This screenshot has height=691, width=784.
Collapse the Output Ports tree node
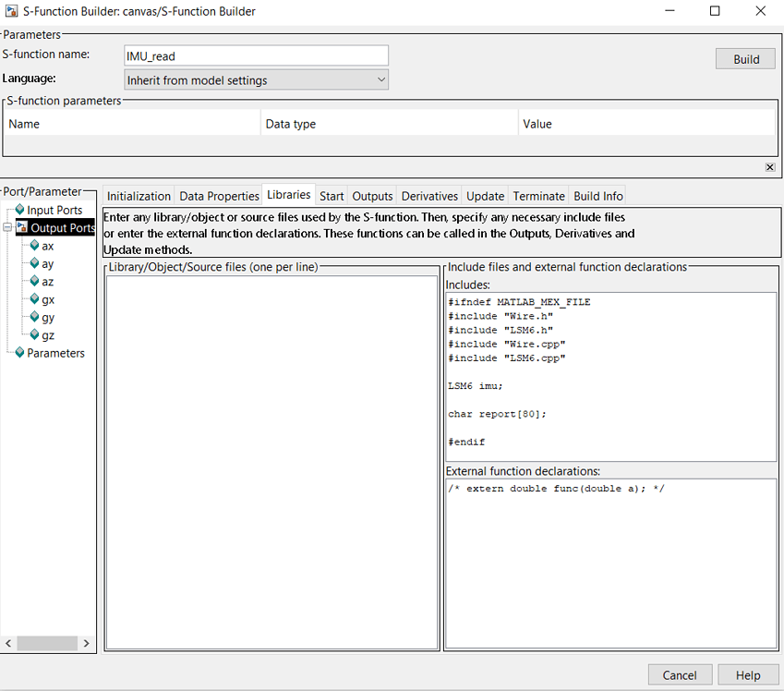(x=7, y=228)
